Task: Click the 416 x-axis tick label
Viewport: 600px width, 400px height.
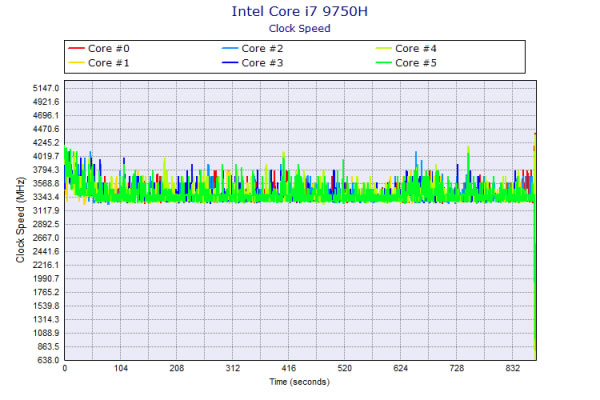Action: pyautogui.click(x=289, y=368)
